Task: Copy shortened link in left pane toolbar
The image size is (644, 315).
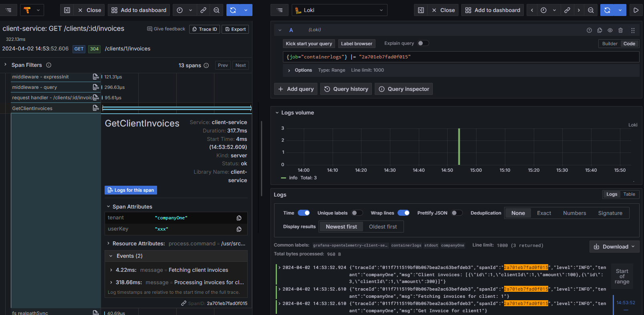Action: click(x=203, y=10)
